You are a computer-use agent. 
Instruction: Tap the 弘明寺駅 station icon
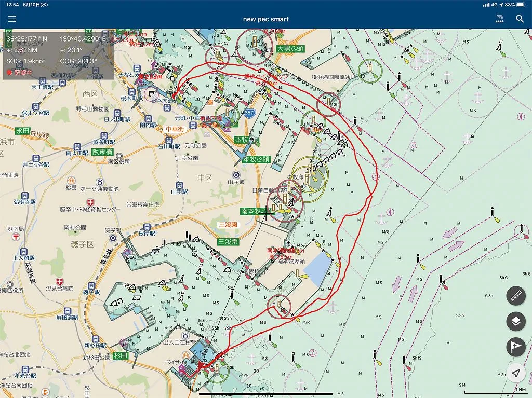tap(25, 196)
